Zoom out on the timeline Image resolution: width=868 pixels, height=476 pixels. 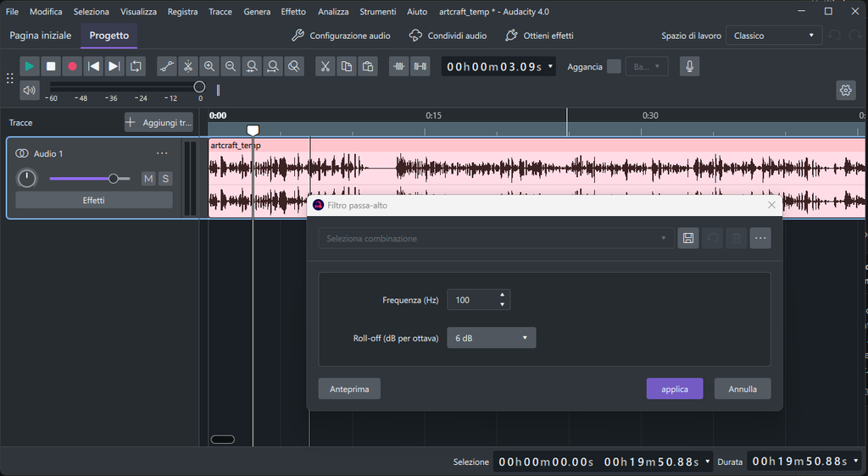[231, 66]
